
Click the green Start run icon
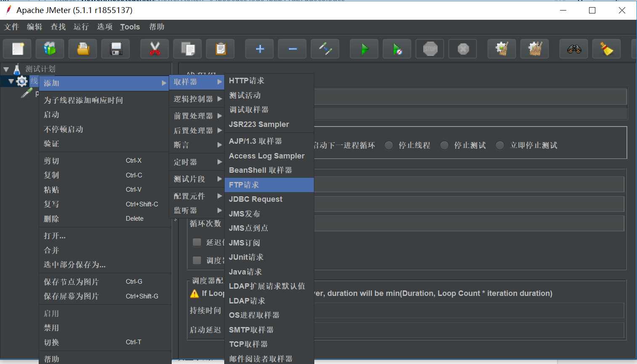click(364, 49)
